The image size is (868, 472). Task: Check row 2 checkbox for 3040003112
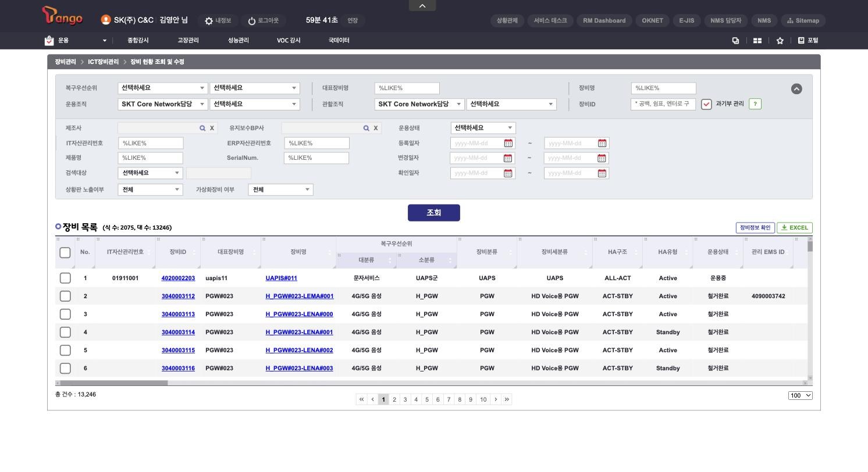coord(65,296)
